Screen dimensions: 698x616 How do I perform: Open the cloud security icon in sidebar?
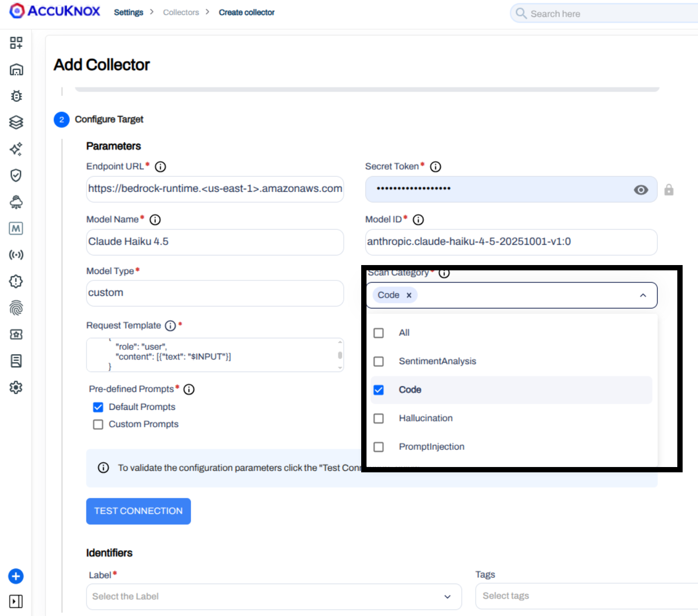point(16,202)
